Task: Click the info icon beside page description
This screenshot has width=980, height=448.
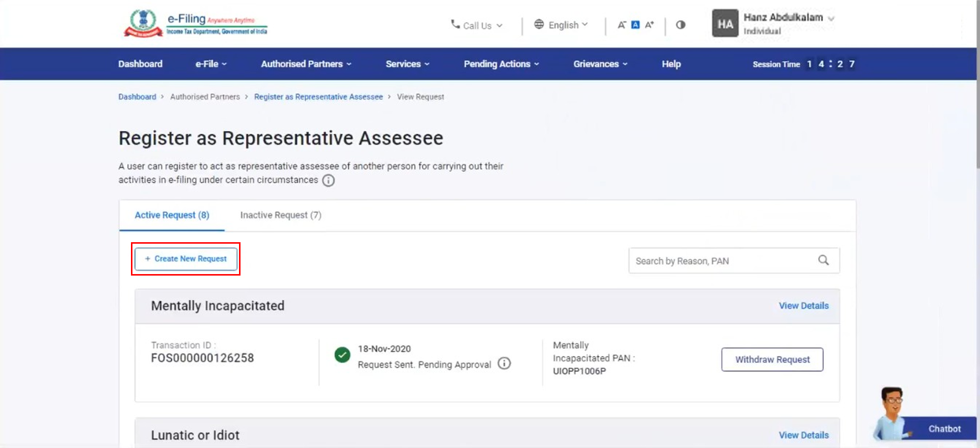Action: [328, 180]
